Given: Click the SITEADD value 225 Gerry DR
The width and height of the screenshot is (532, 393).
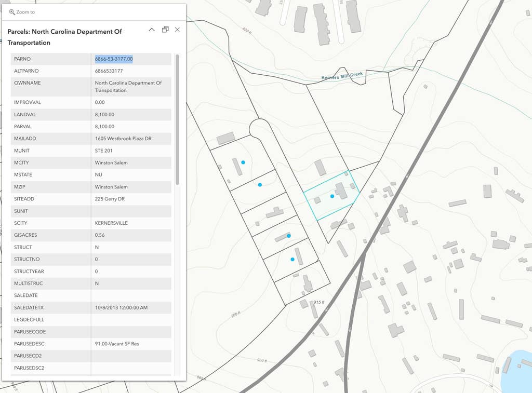Looking at the screenshot, I should pyautogui.click(x=110, y=199).
